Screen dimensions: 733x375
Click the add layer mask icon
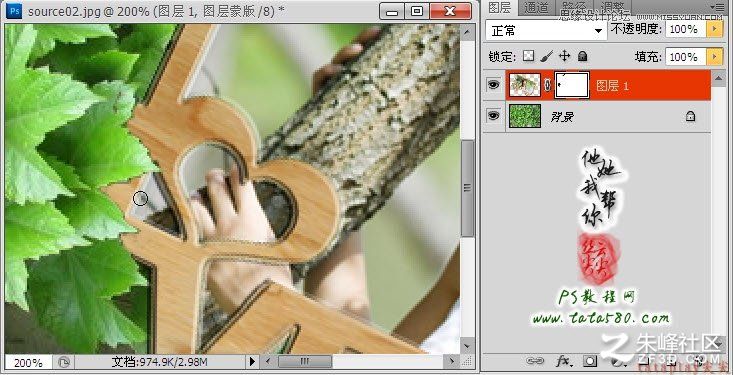[x=591, y=361]
